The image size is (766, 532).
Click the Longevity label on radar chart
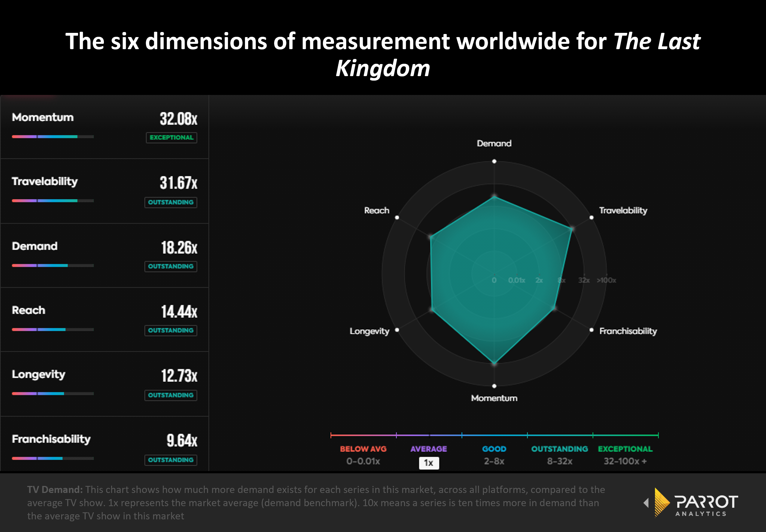[x=370, y=331]
